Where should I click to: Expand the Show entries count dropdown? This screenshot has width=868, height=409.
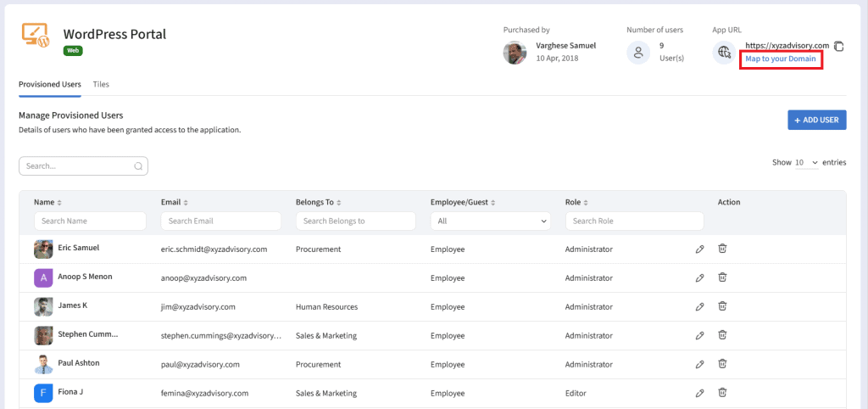coord(807,162)
